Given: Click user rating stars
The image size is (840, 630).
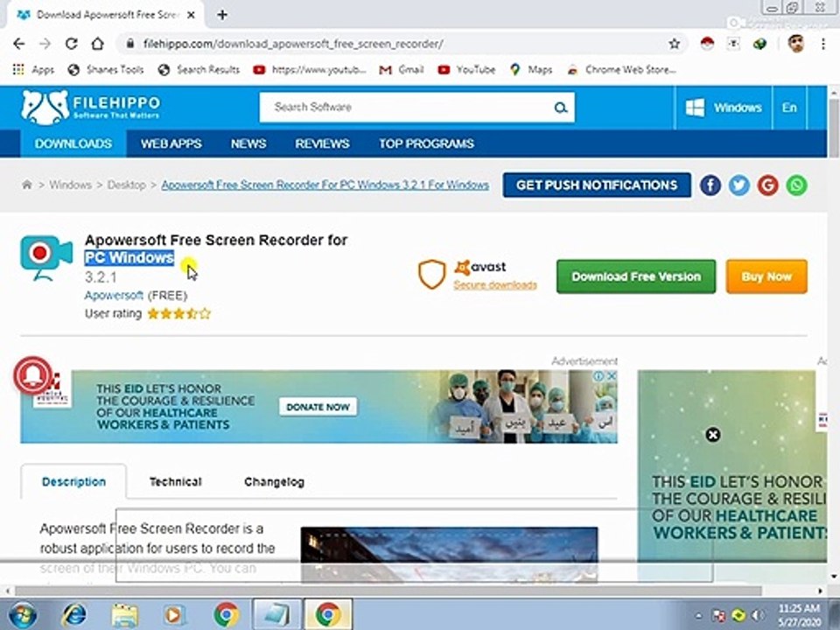Looking at the screenshot, I should 178,314.
